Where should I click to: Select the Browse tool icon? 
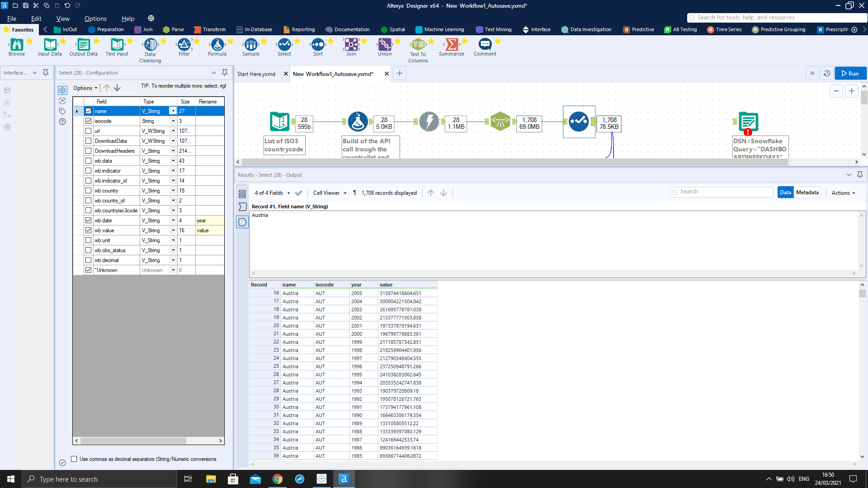coord(17,45)
